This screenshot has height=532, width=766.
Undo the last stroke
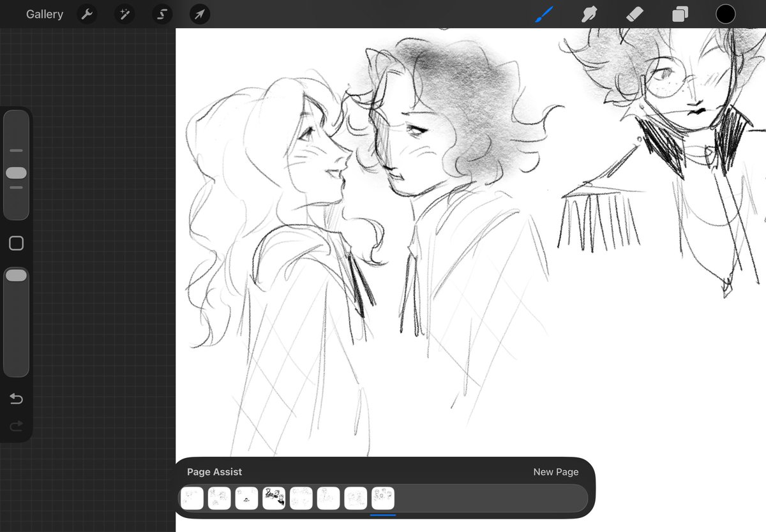[16, 399]
